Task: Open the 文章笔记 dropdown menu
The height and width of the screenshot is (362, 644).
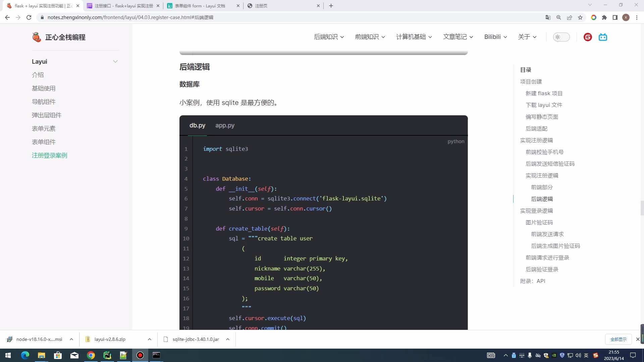Action: (458, 37)
